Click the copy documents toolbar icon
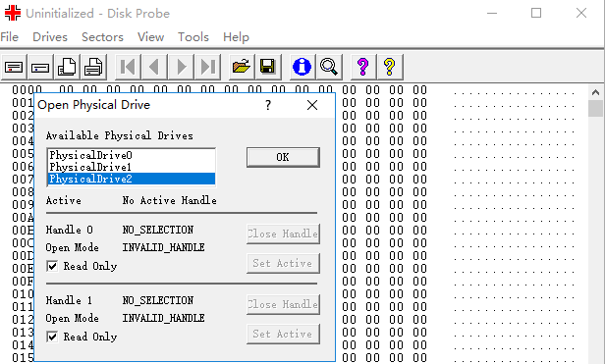Viewport: 605px width, 364px height. (67, 67)
